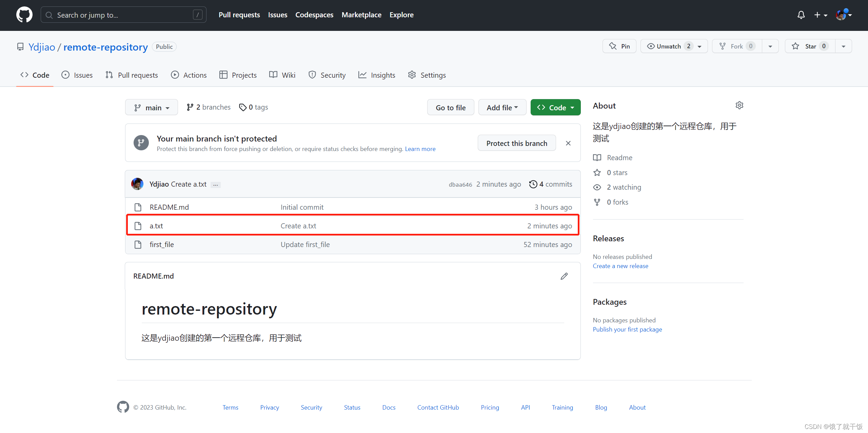The width and height of the screenshot is (868, 433).
Task: Open the green Code dropdown
Action: pos(555,107)
